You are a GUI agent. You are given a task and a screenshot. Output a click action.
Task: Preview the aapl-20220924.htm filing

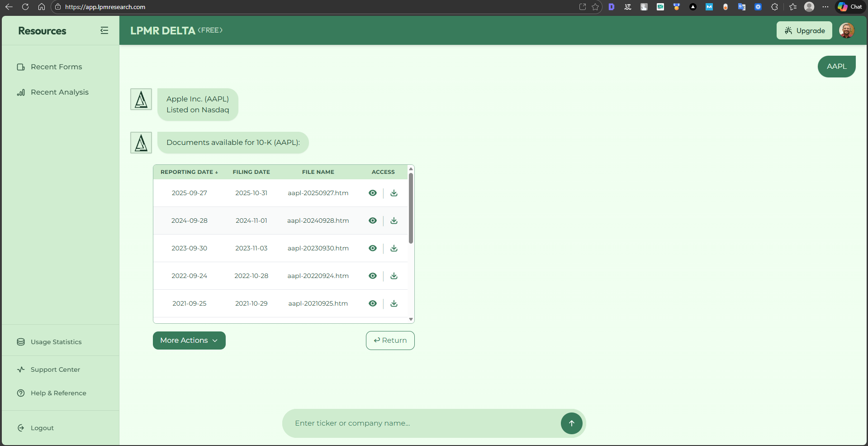(x=372, y=276)
